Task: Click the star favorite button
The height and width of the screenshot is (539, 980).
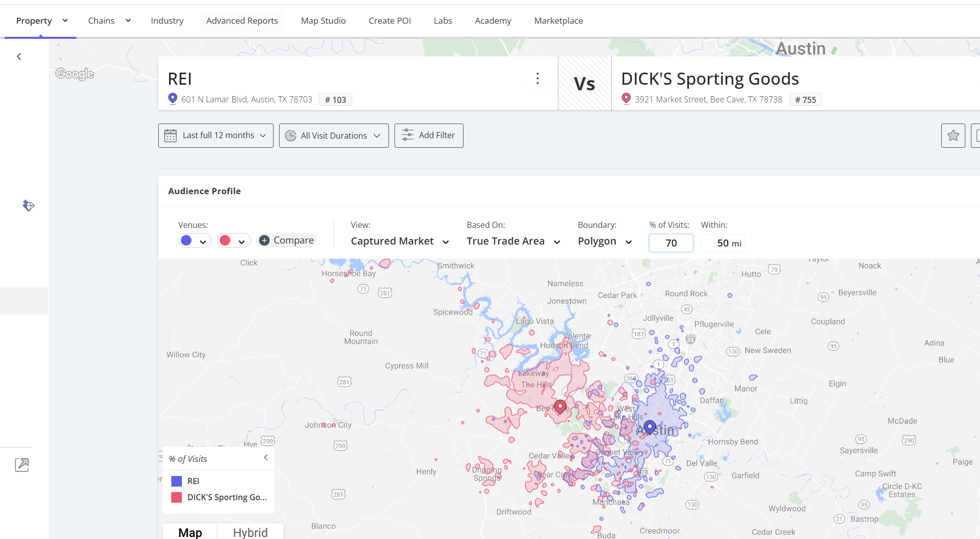Action: point(953,136)
